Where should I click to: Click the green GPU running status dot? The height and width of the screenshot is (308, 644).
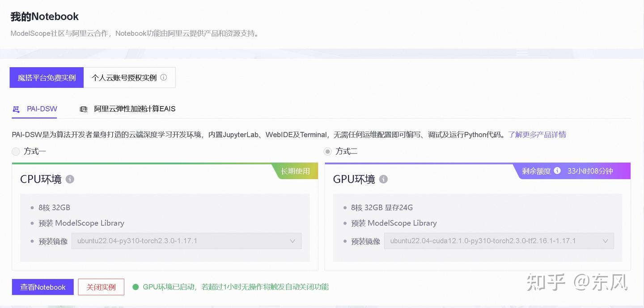click(x=135, y=287)
